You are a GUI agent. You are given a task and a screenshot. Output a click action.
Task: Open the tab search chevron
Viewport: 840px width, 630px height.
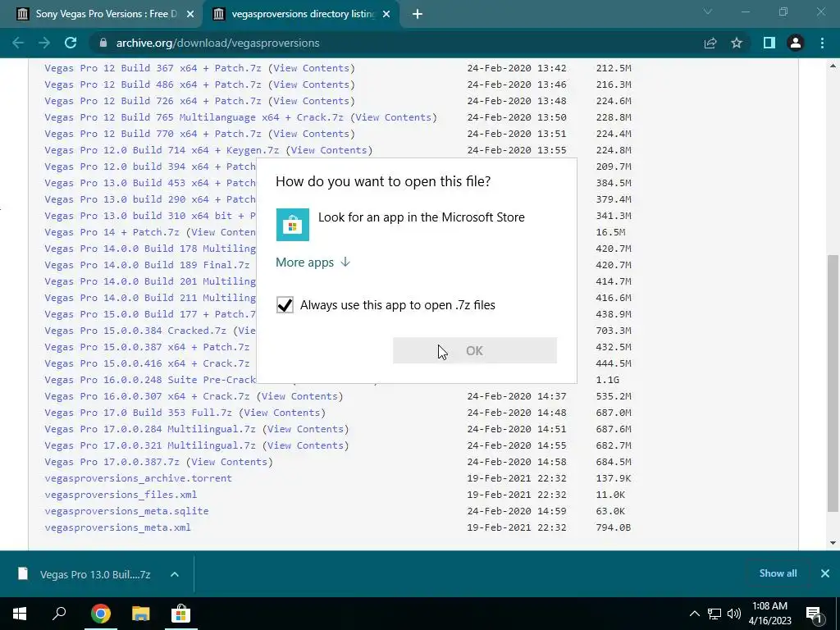[708, 11]
